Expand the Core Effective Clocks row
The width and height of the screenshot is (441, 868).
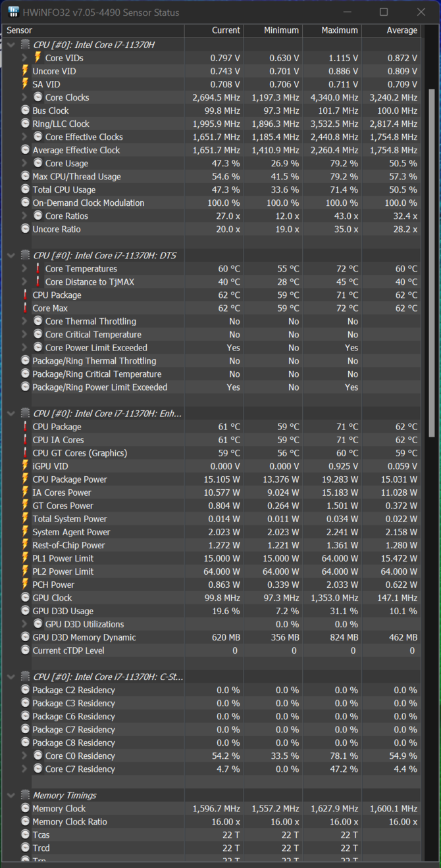click(24, 137)
